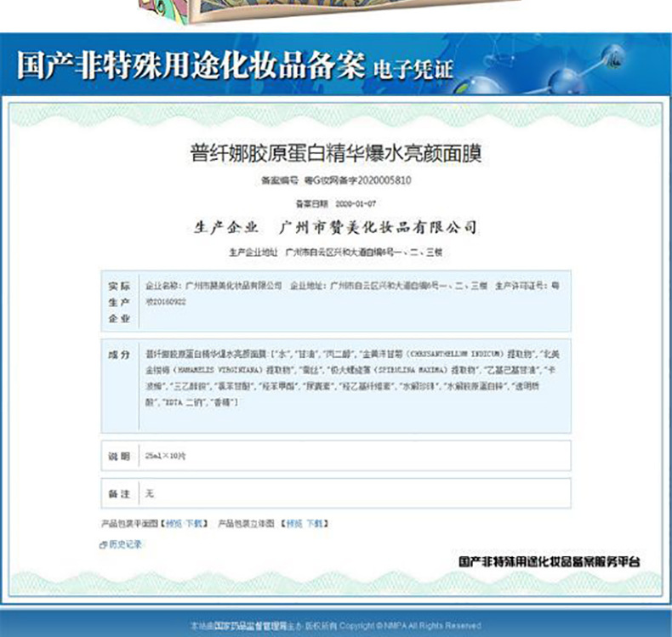Open the 历史记录 history link

[x=125, y=544]
